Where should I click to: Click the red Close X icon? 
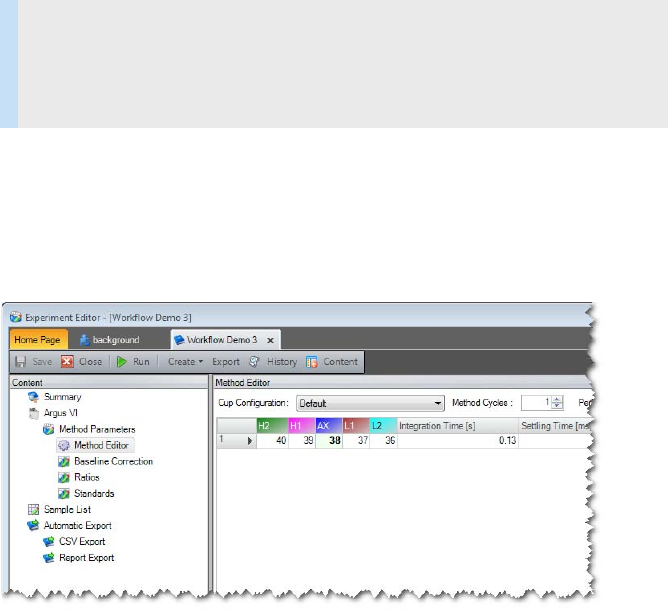tap(67, 362)
